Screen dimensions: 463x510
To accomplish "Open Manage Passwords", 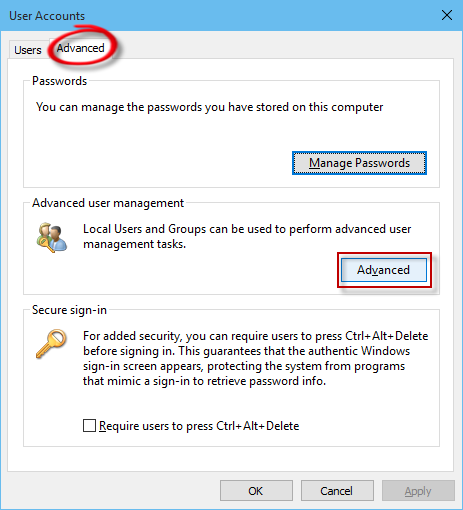I will tap(359, 163).
